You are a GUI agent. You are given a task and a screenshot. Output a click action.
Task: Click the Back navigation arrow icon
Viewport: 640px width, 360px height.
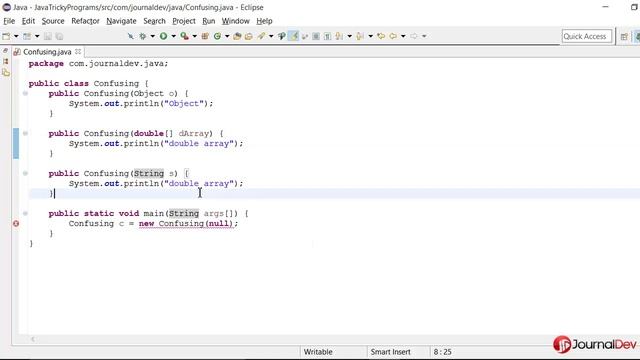point(393,36)
